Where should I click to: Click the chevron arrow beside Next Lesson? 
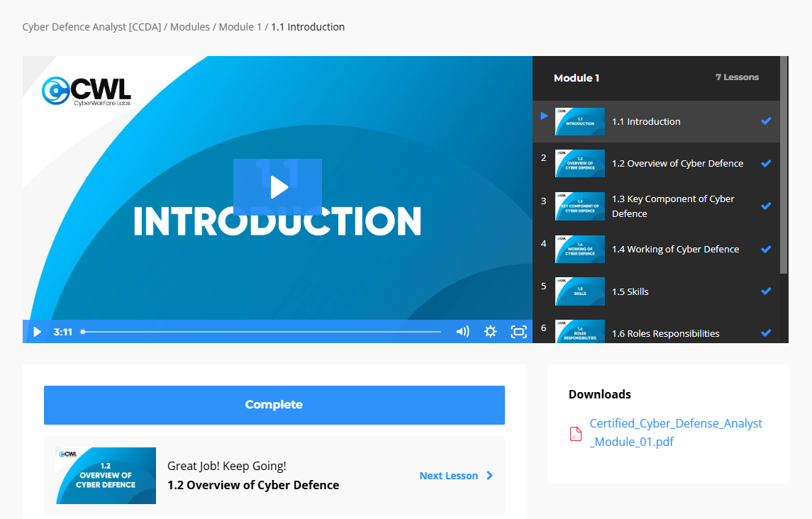point(490,476)
